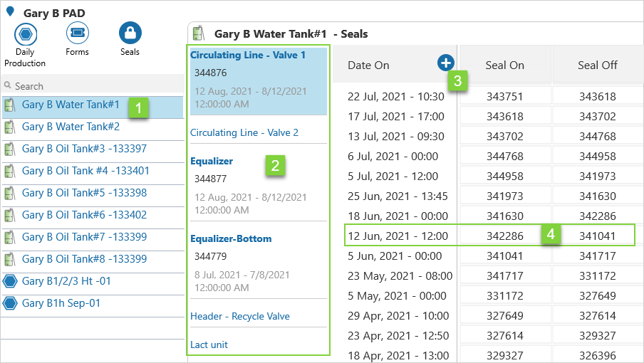Click in the Search field
Viewport: 644px width, 363px height.
point(93,86)
